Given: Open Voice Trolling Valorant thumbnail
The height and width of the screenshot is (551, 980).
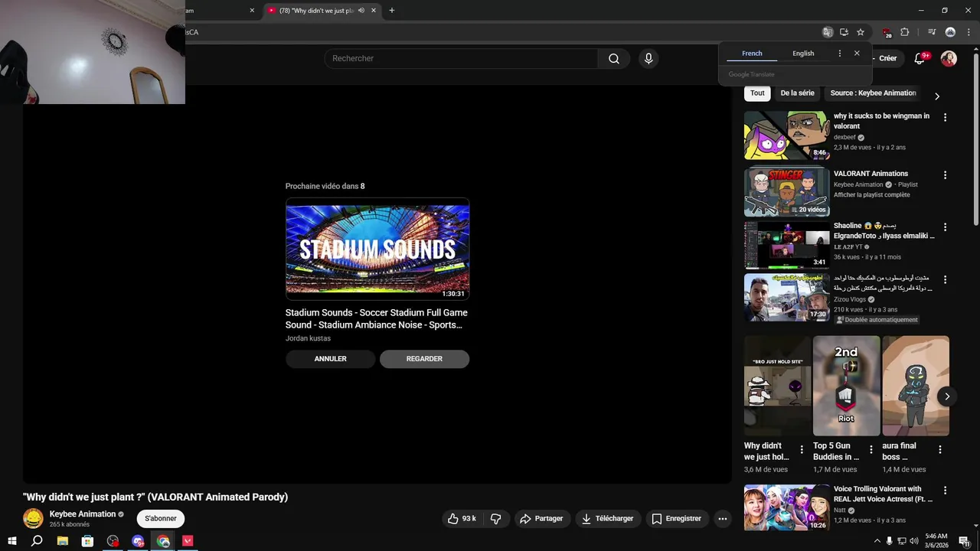Looking at the screenshot, I should pyautogui.click(x=786, y=507).
